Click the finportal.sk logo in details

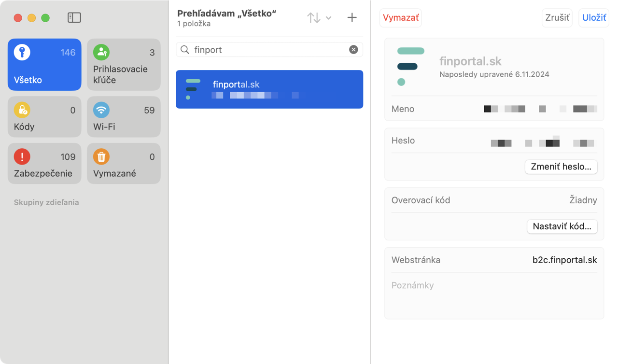click(x=410, y=67)
